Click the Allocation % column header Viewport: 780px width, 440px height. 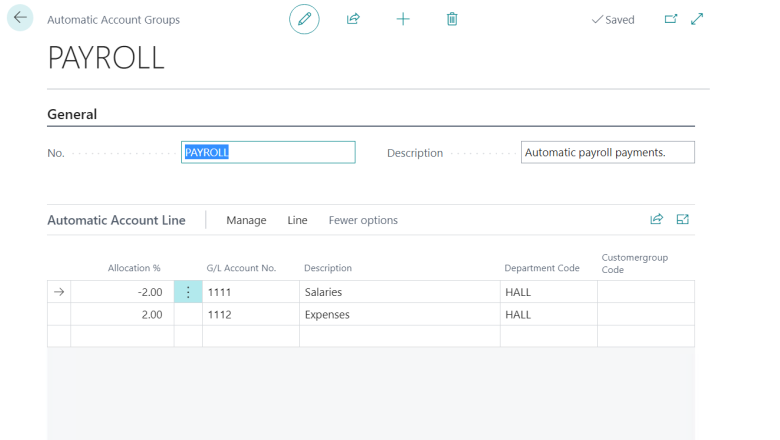coord(134,268)
